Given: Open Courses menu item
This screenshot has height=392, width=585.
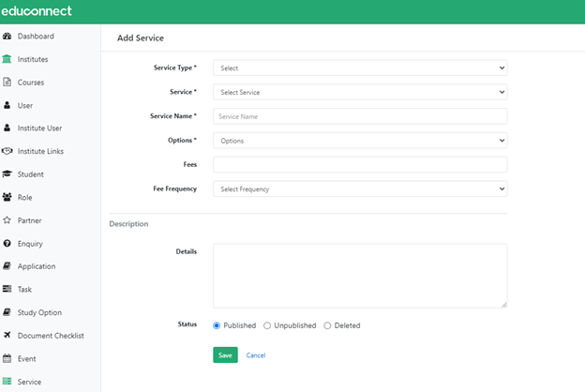Looking at the screenshot, I should (x=31, y=83).
